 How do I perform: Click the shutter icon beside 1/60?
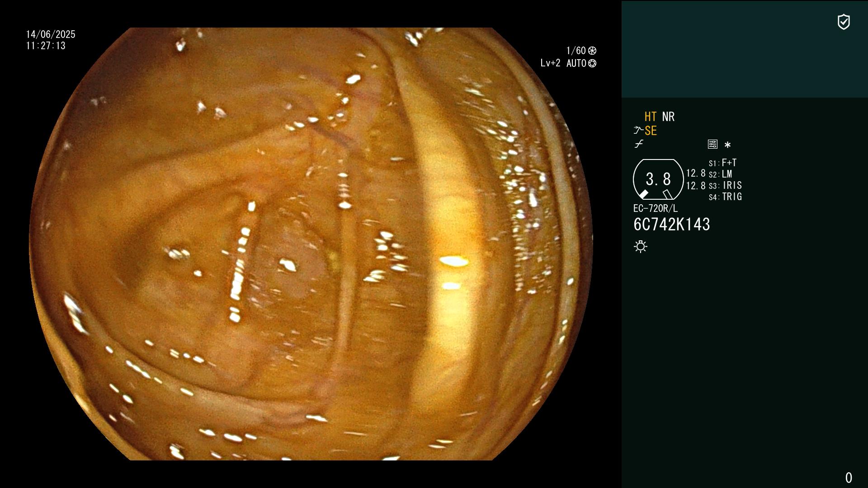coord(592,51)
